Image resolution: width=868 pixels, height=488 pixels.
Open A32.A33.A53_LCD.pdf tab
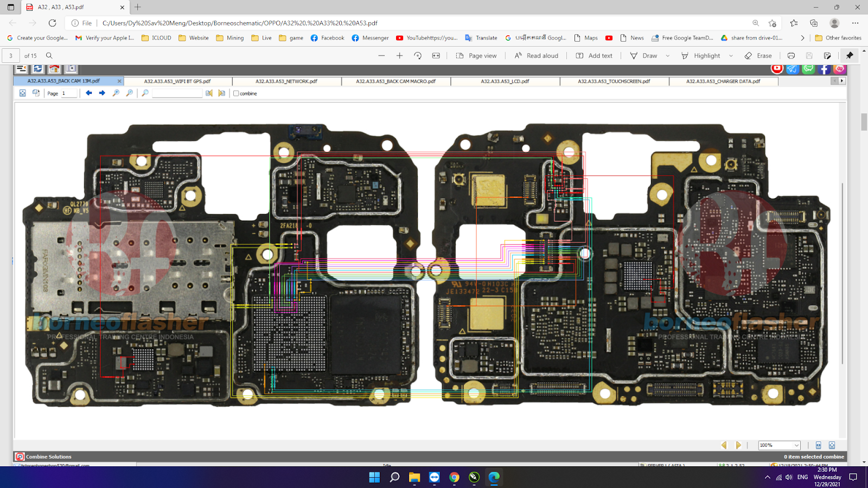click(505, 81)
